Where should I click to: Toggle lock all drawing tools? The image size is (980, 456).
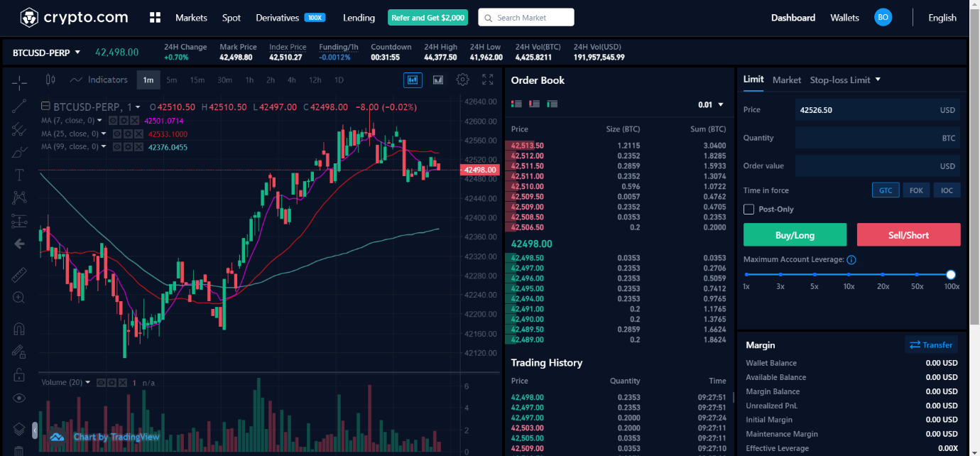point(19,374)
